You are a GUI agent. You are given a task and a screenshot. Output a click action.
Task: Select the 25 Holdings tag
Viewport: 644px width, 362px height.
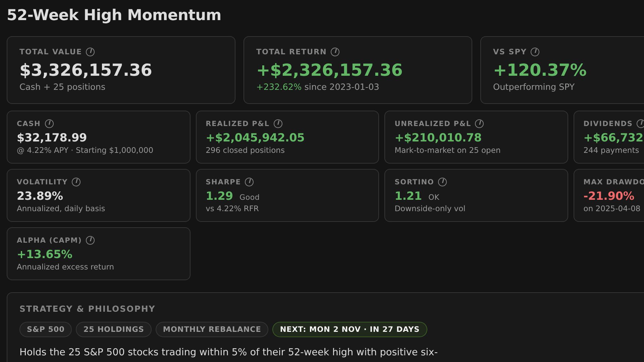point(114,329)
